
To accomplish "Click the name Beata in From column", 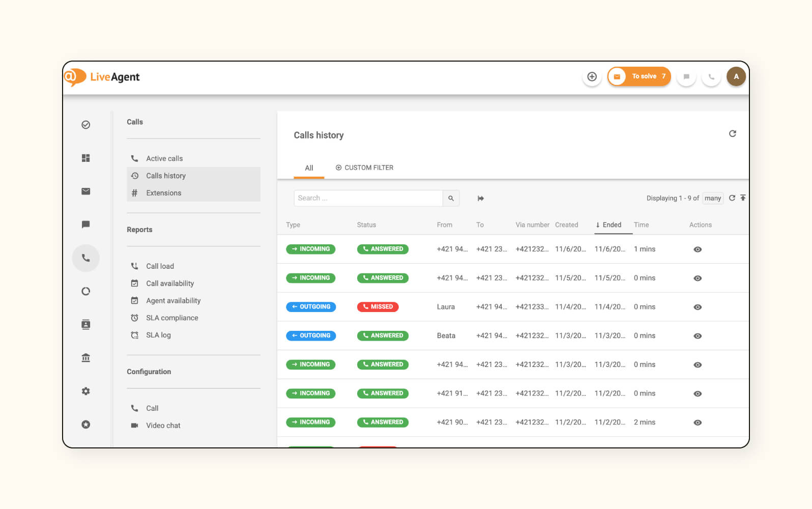I will [446, 336].
